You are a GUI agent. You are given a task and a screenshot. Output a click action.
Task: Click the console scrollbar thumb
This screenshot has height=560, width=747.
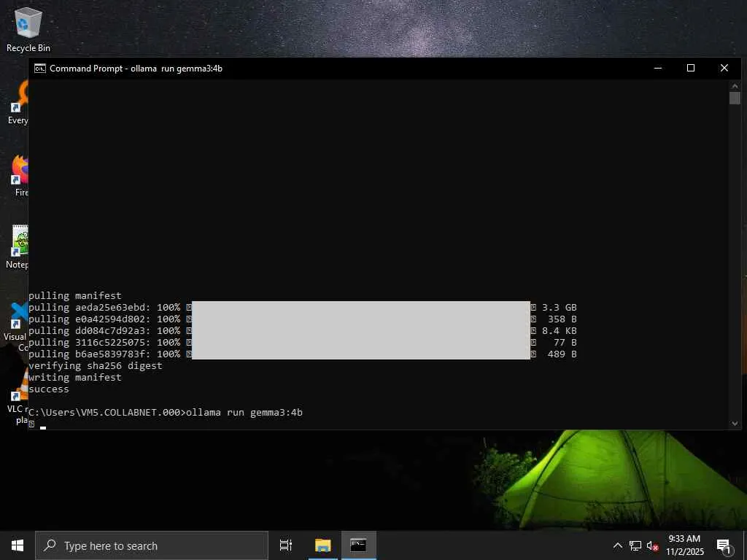734,98
